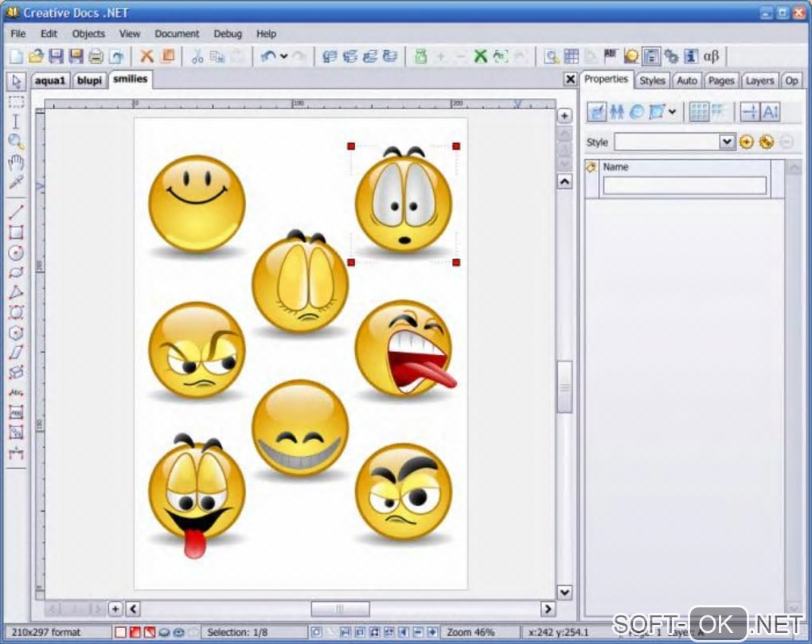Viewport: 812px width, 644px height.
Task: Switch to the aqua1 document tab
Action: point(50,80)
